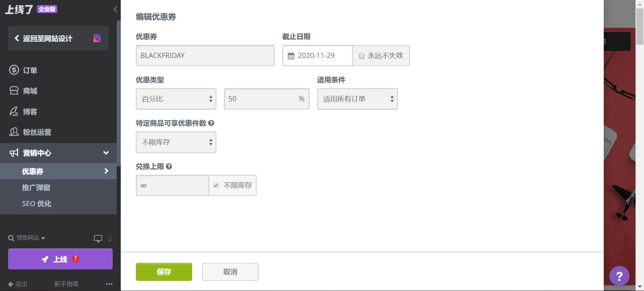
Task: Click 取消 to cancel editing
Action: click(230, 271)
